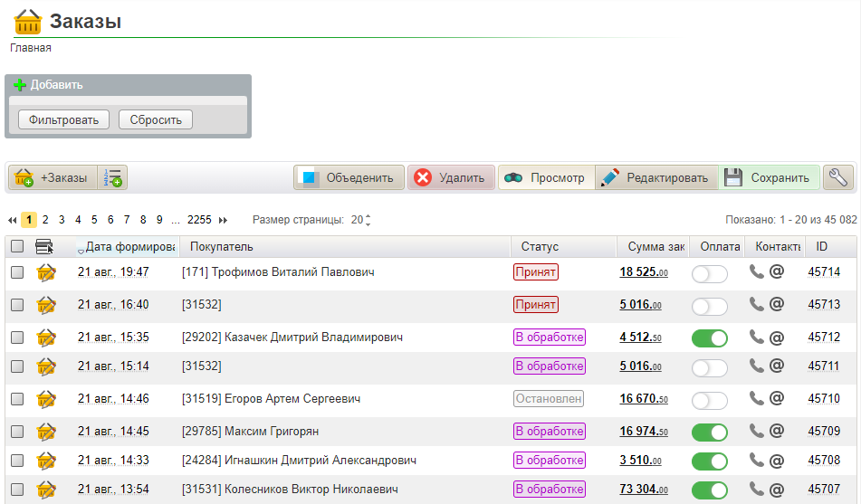Click numbered list add icon in toolbar
Viewport: 861px width, 504px height.
112,177
